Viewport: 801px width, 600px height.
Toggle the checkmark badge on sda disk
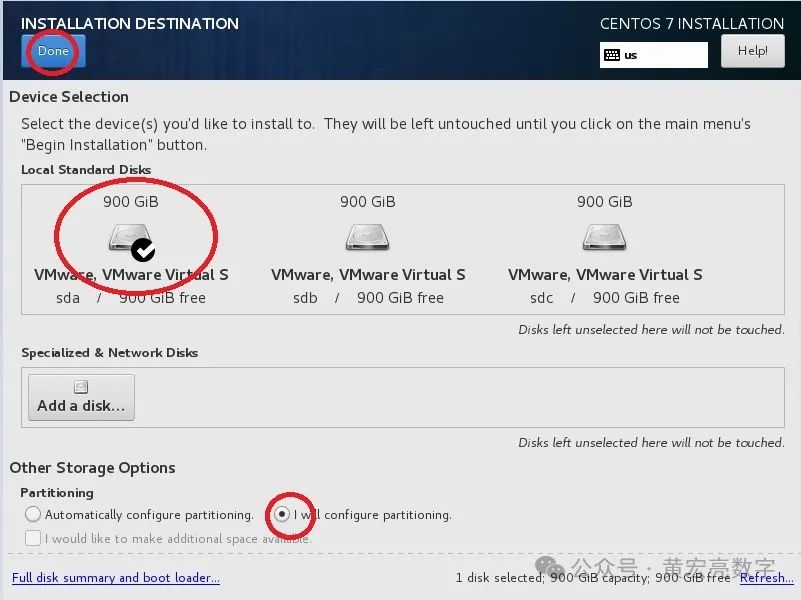(143, 250)
